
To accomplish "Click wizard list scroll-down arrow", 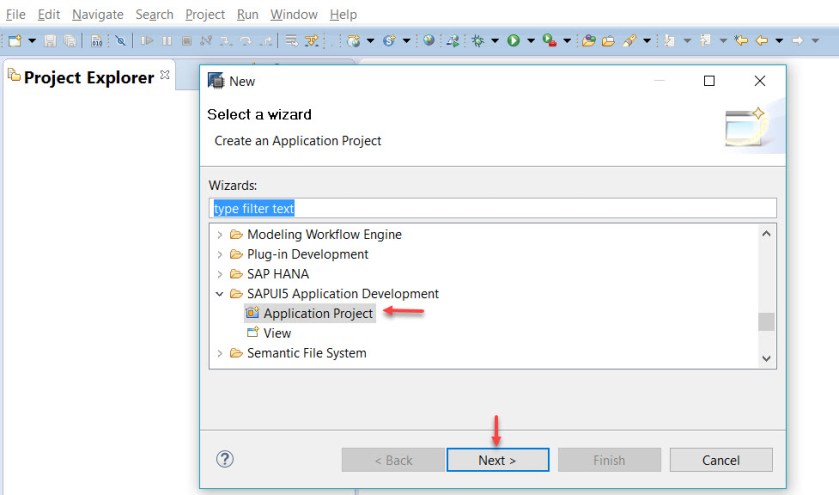I will [766, 359].
